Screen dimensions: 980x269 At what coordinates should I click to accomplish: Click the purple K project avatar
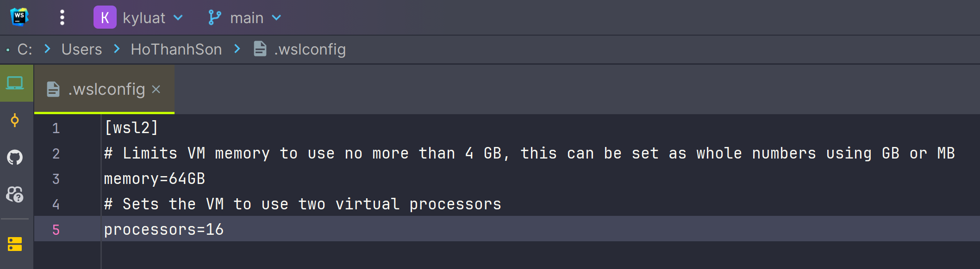point(105,18)
